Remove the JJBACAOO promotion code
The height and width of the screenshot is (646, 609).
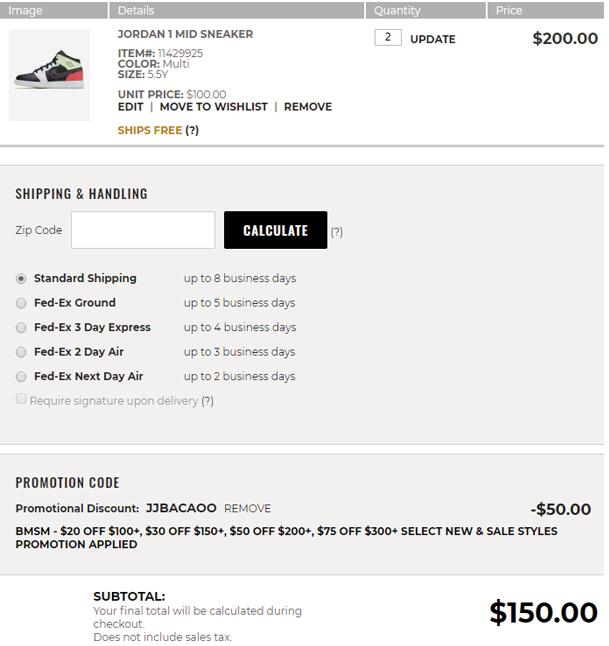(x=247, y=508)
